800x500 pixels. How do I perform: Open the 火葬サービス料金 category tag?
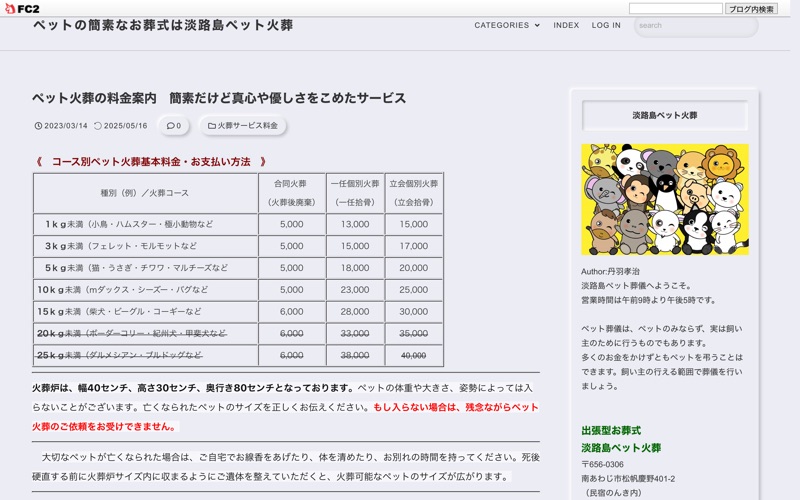243,126
